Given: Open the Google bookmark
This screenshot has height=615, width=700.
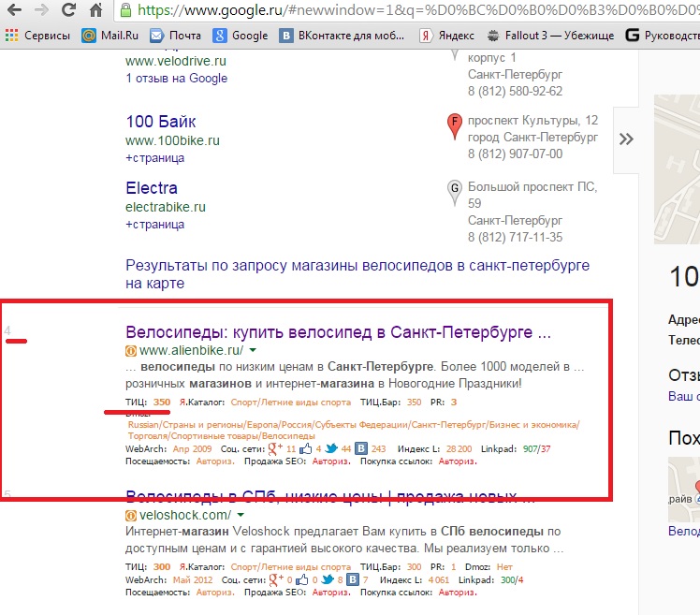Looking at the screenshot, I should click(x=241, y=36).
